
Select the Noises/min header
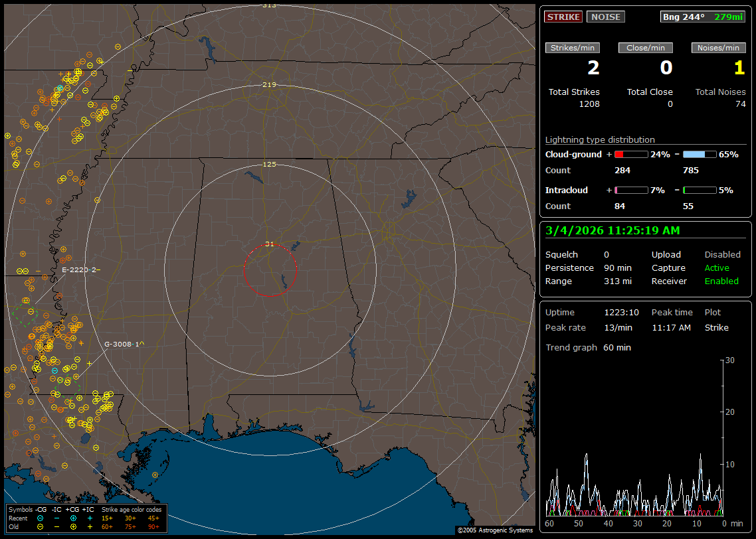click(719, 48)
